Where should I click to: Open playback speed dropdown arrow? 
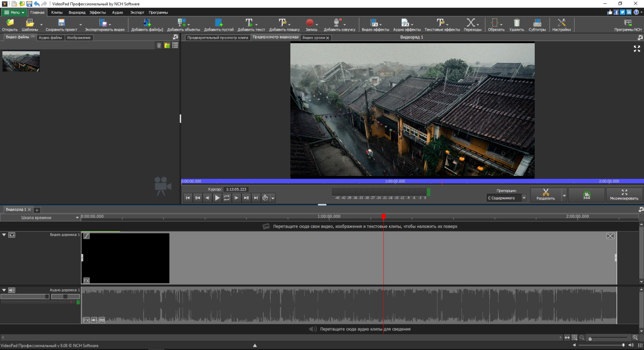point(273,198)
